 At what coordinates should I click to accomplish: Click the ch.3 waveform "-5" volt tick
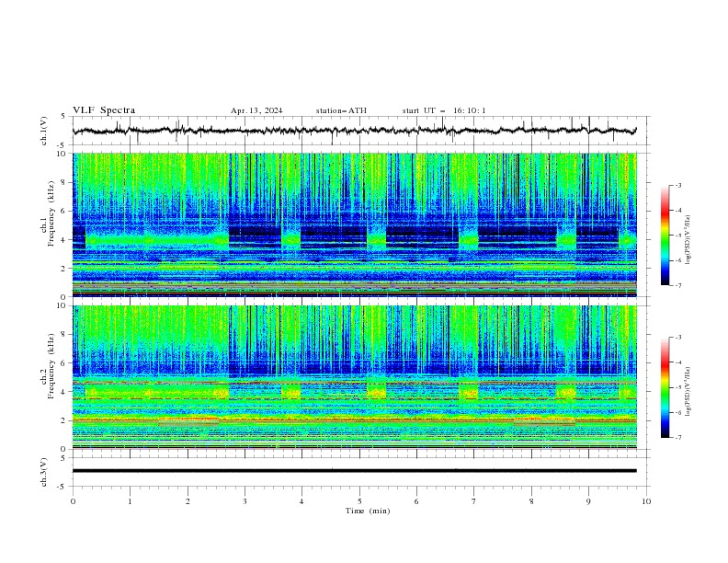[63, 487]
